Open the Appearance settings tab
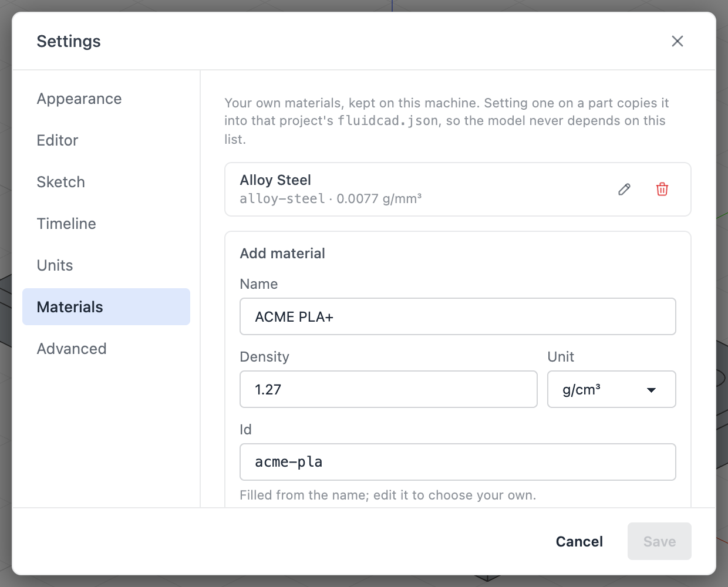This screenshot has height=587, width=728. [106, 99]
